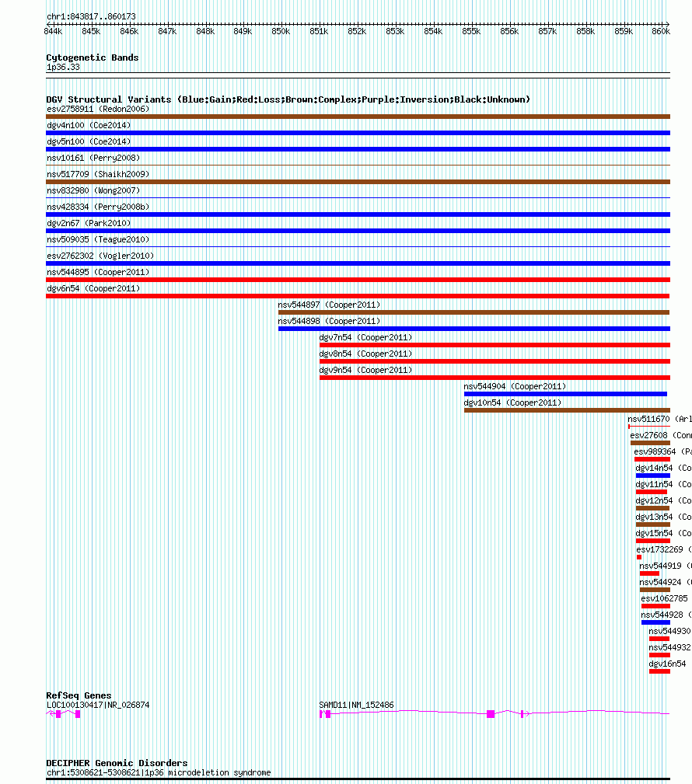The width and height of the screenshot is (692, 784).
Task: Open the 1p36 microdeletion syndrome entry
Action: coord(158,772)
